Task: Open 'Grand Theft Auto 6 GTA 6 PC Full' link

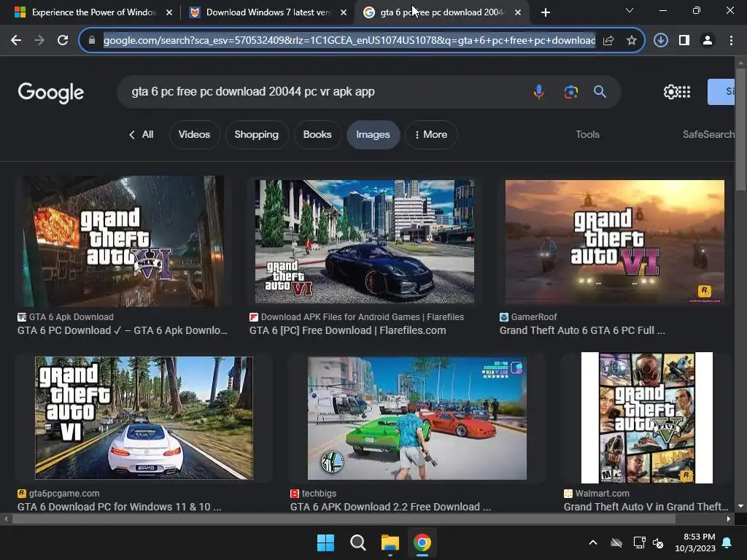Action: pyautogui.click(x=582, y=330)
